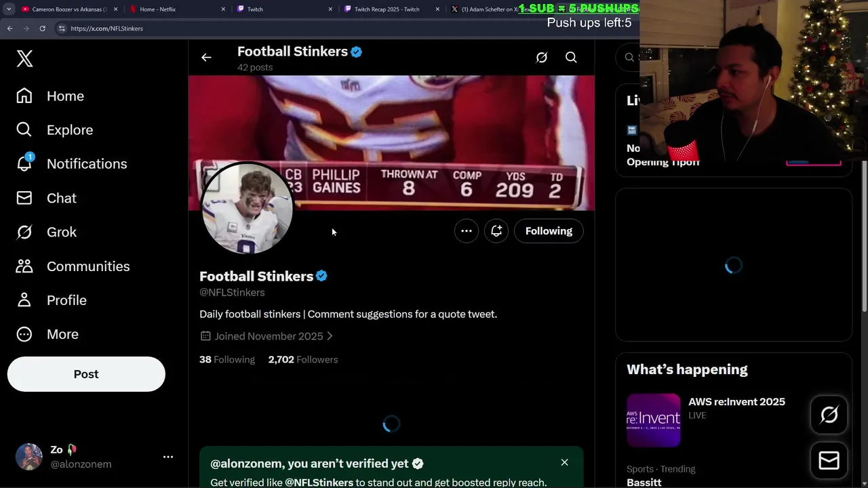Open account menu dots beside Zo

pos(168,457)
